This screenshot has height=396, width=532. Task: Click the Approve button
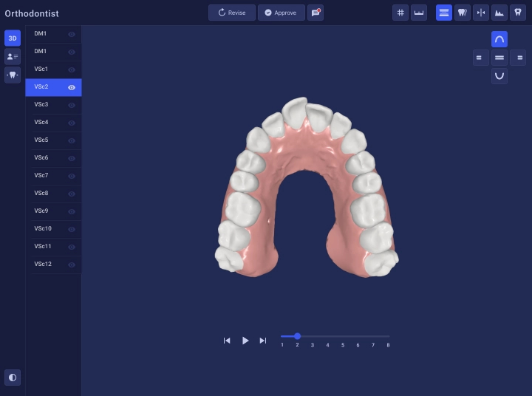(282, 13)
